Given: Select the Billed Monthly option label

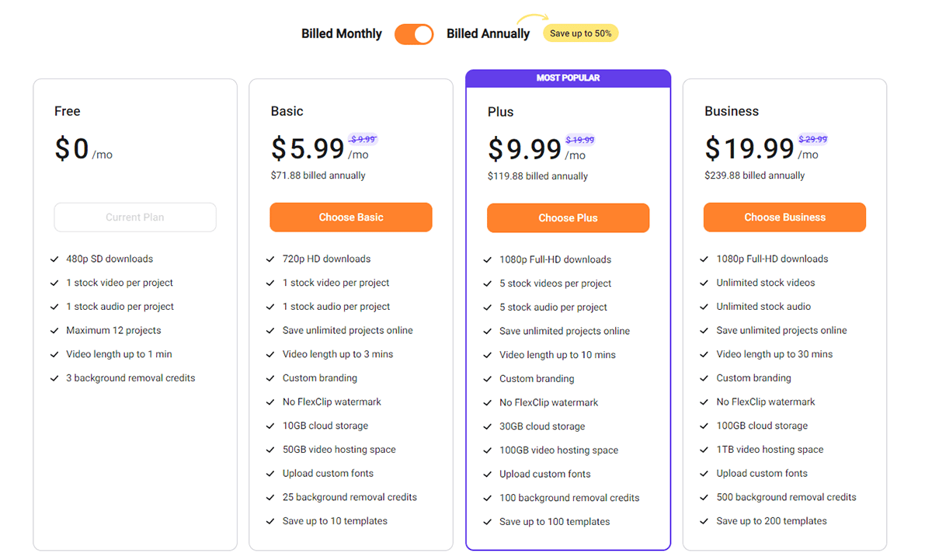Looking at the screenshot, I should click(x=342, y=34).
